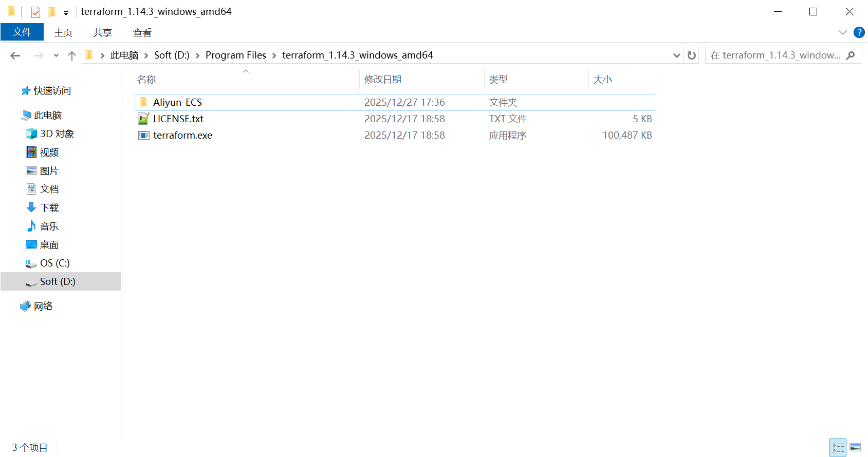Switch to details view in status bar

click(838, 447)
